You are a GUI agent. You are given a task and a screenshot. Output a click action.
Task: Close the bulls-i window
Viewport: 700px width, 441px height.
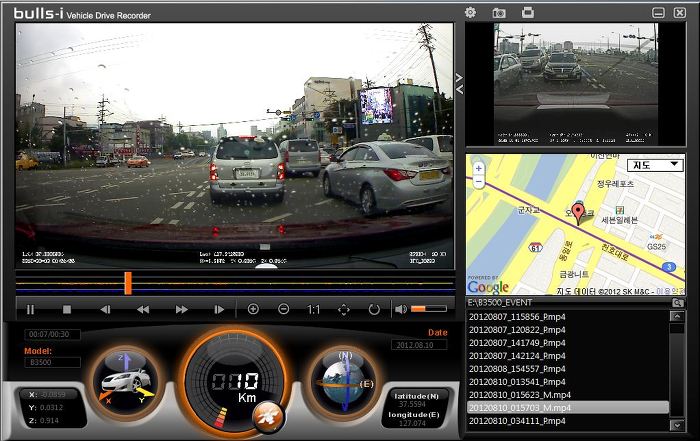(679, 13)
